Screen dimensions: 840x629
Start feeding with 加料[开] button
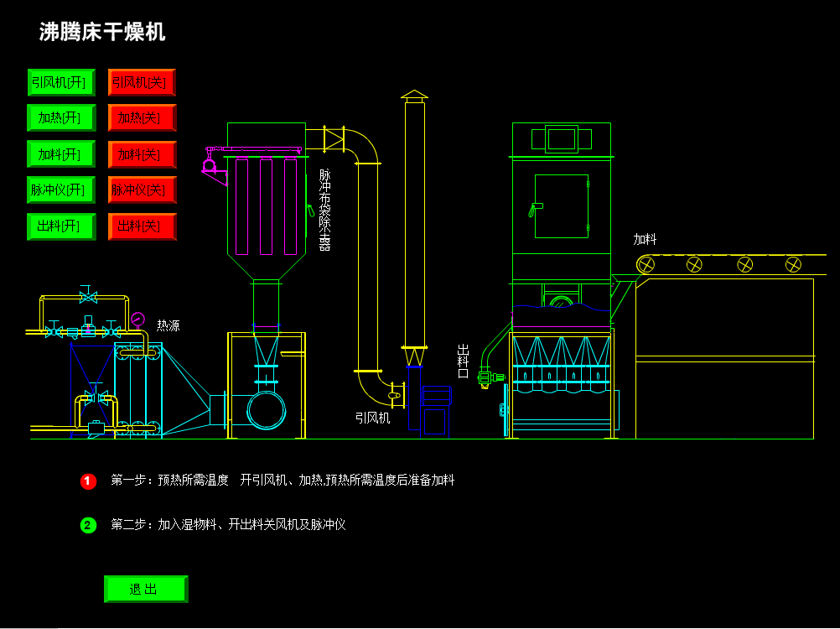61,154
